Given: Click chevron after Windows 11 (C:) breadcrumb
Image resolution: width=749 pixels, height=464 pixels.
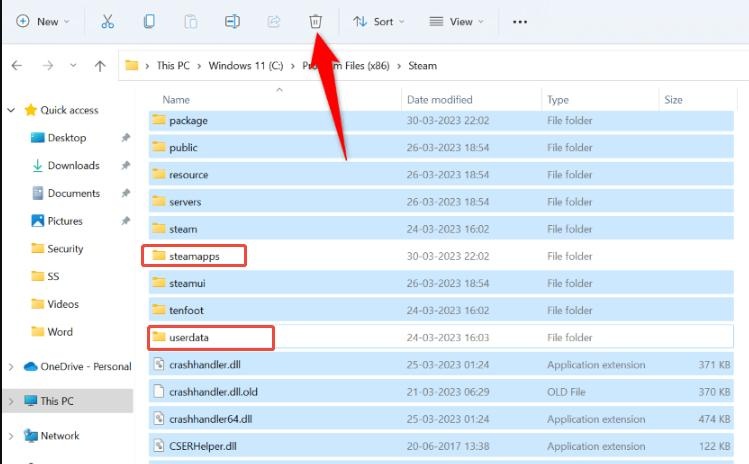Looking at the screenshot, I should [293, 66].
